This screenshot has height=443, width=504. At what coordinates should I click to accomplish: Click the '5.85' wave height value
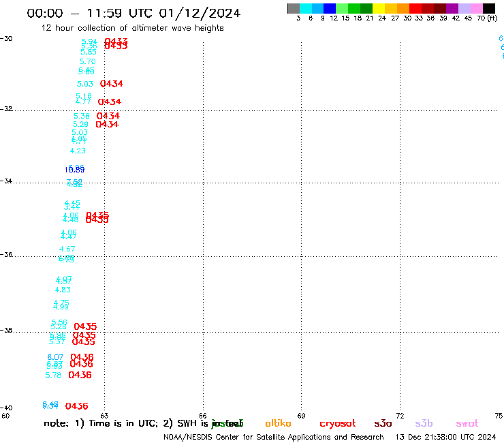tap(89, 52)
